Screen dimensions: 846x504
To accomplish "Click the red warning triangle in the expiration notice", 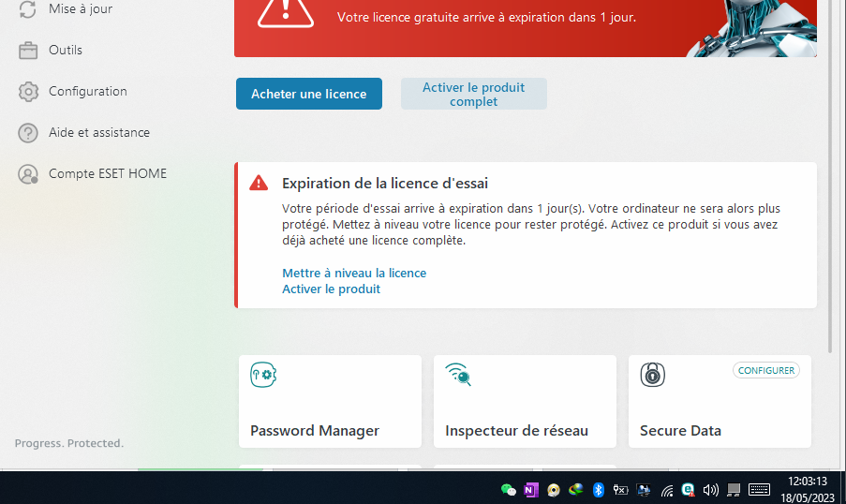I will (259, 183).
